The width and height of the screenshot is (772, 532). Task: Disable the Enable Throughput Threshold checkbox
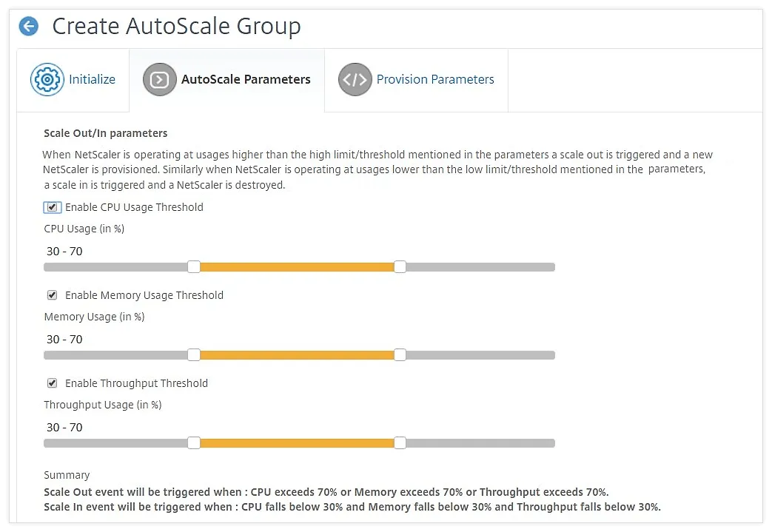click(x=53, y=383)
